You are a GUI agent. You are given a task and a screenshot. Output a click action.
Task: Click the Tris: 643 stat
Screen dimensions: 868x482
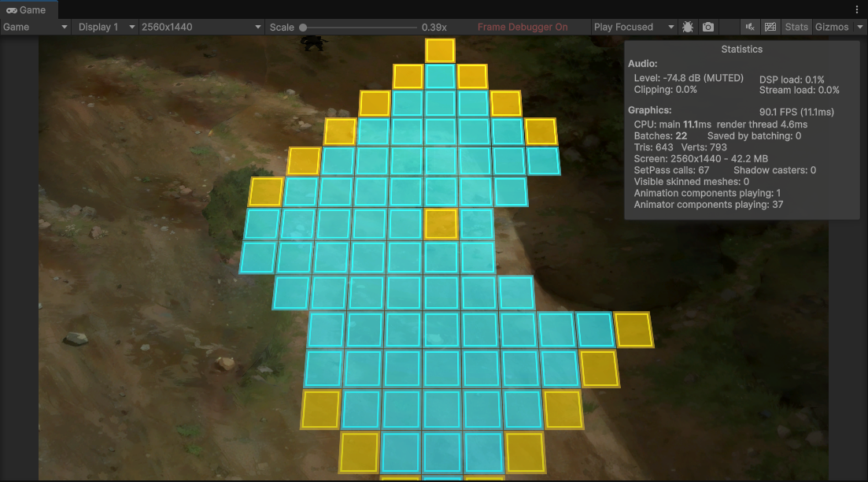(653, 147)
